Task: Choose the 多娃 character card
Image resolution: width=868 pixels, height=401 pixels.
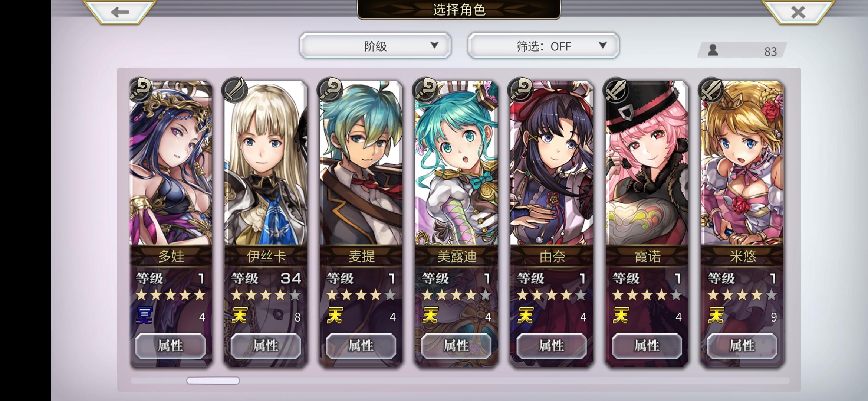Action: 171,223
